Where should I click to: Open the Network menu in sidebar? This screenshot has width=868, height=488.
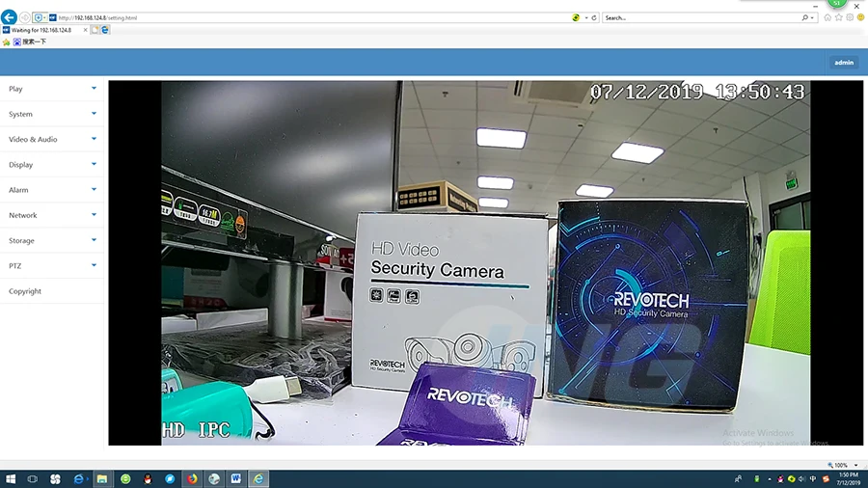[x=23, y=215]
